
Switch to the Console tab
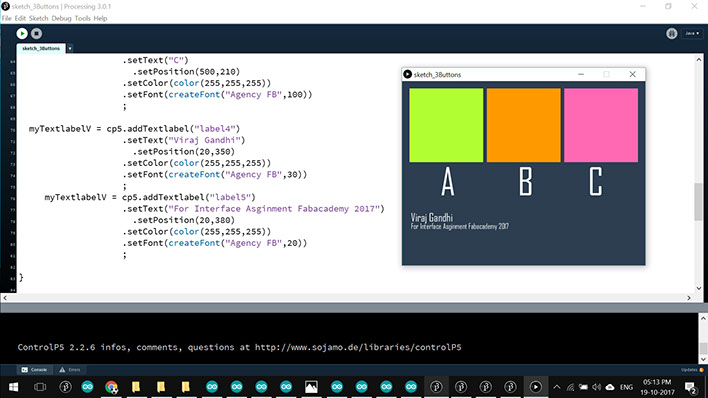[34, 370]
